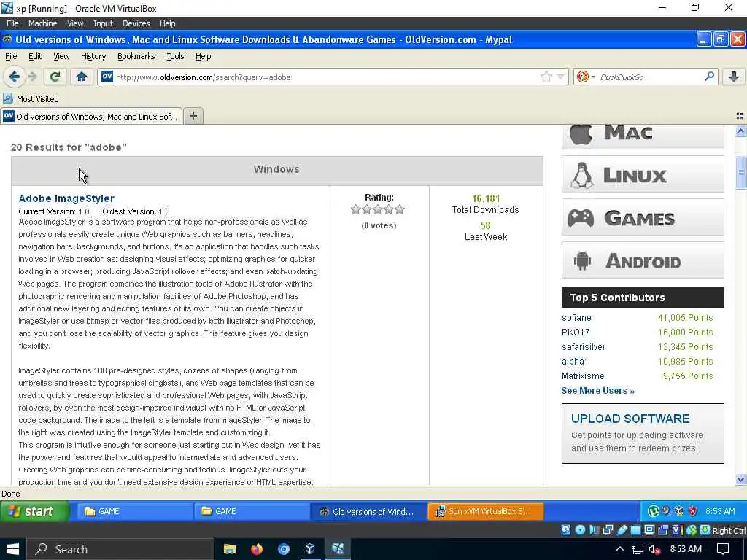Viewport: 747px width, 560px height.
Task: Open the browser Bookmarks menu
Action: pos(136,56)
